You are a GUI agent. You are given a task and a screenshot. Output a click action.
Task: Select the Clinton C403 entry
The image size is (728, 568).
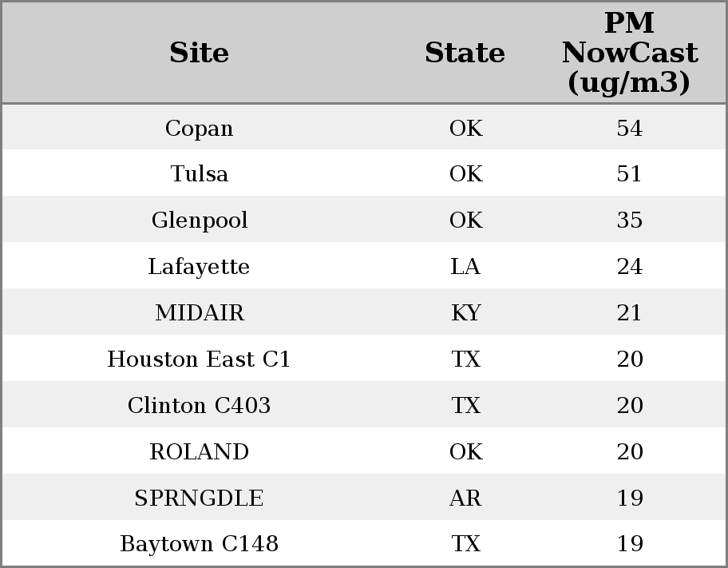click(x=199, y=406)
